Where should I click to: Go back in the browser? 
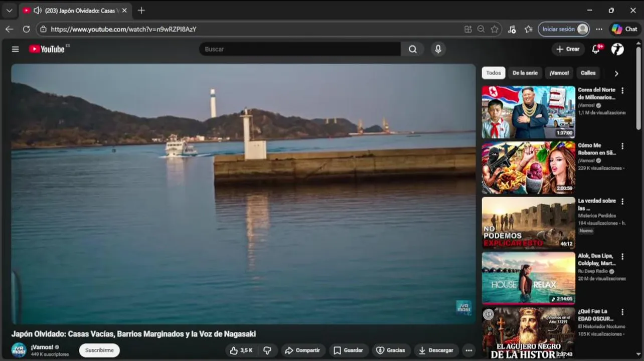pos(9,29)
